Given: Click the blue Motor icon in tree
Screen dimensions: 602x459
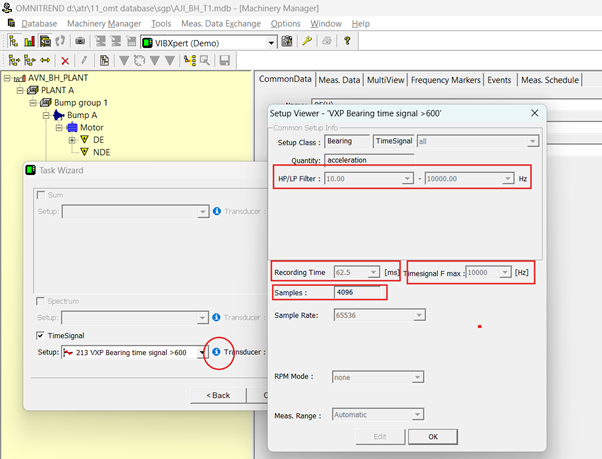Looking at the screenshot, I should (72, 127).
